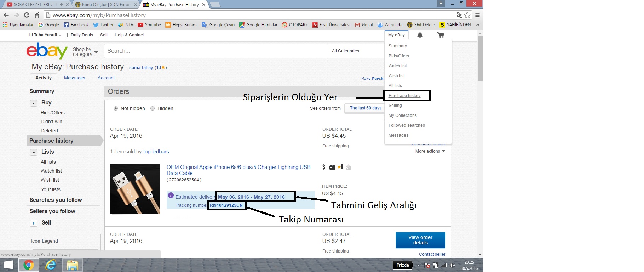Open the Facebook bookmark
644x272 pixels.
click(x=76, y=25)
